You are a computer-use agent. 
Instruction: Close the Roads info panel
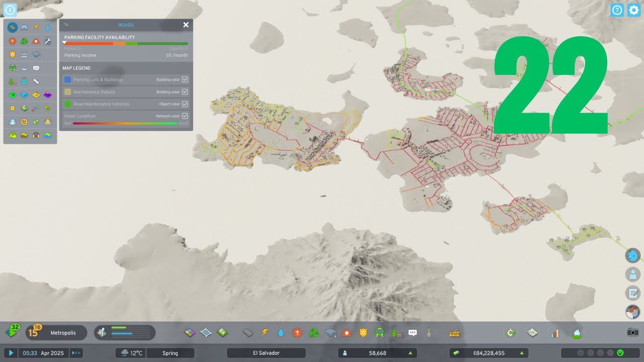[x=186, y=25]
